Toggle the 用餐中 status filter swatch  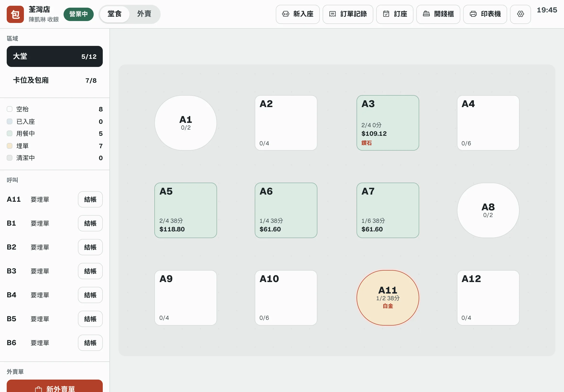pos(10,133)
